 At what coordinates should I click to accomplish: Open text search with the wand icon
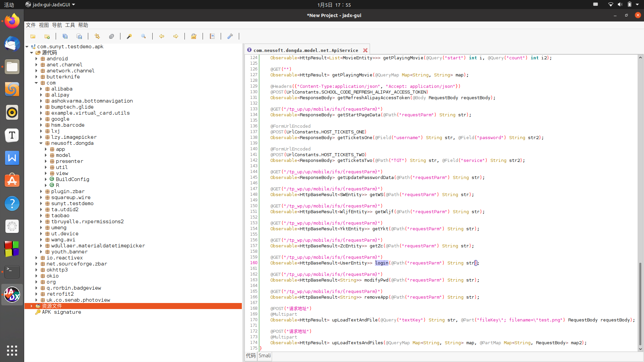pos(129,36)
